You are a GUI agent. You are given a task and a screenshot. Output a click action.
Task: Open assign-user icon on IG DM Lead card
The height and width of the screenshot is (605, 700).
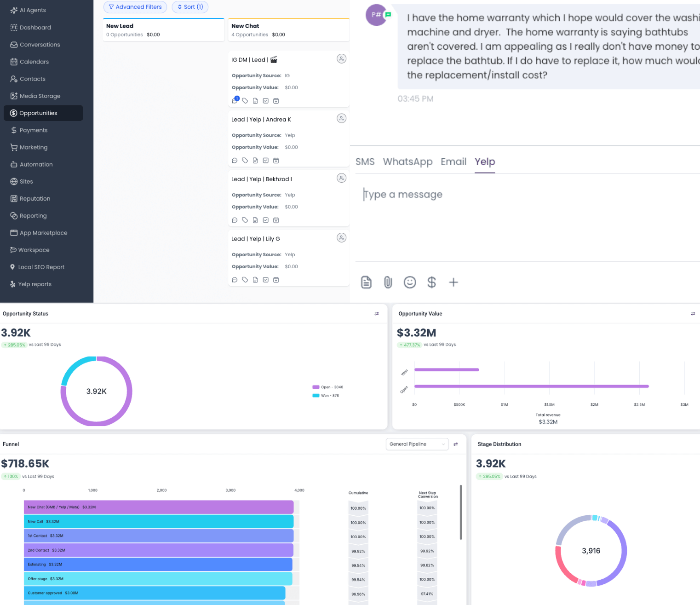(x=341, y=59)
